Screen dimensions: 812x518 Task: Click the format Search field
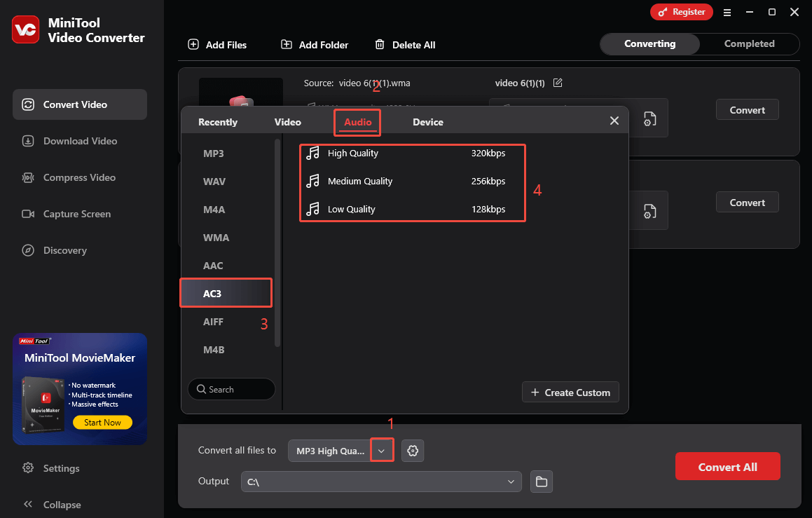(231, 389)
